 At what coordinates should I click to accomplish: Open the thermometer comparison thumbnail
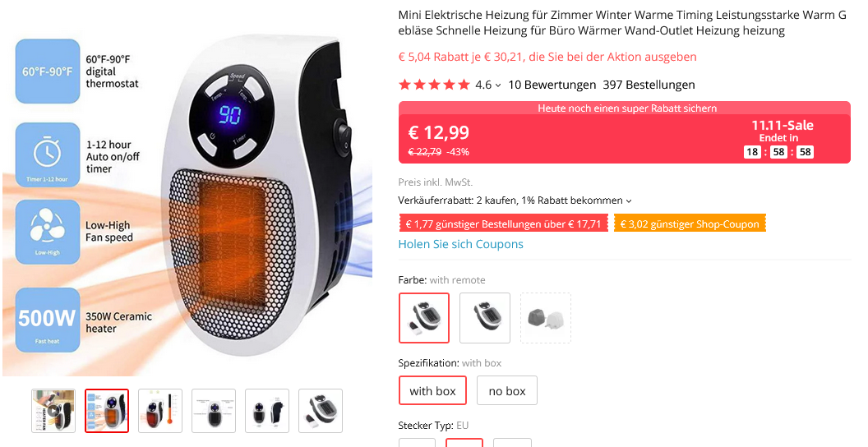coord(160,411)
